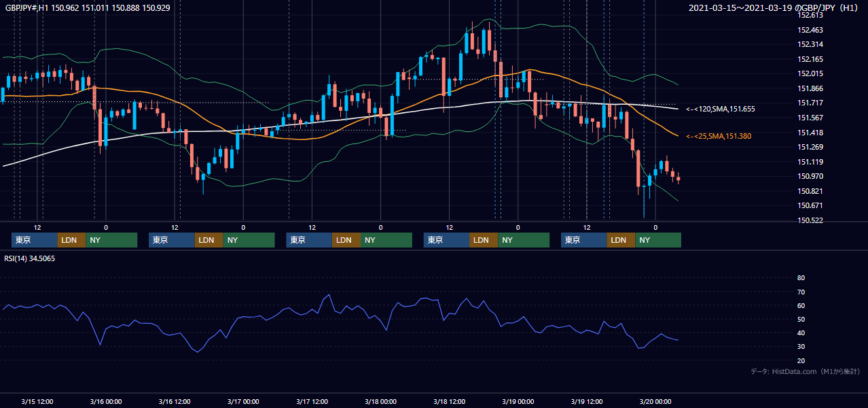
Task: Click the 3/18 12:00 time axis label
Action: (449, 401)
